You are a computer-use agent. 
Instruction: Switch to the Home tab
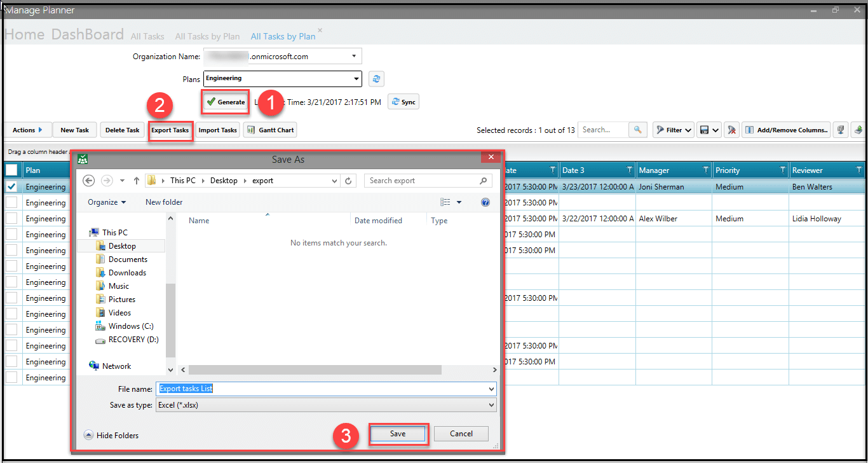click(25, 34)
